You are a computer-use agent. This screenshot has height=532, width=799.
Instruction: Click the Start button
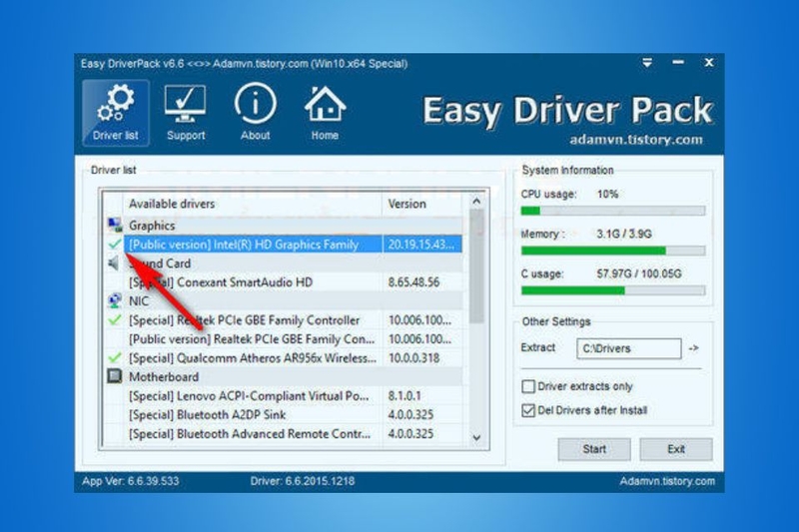click(594, 449)
